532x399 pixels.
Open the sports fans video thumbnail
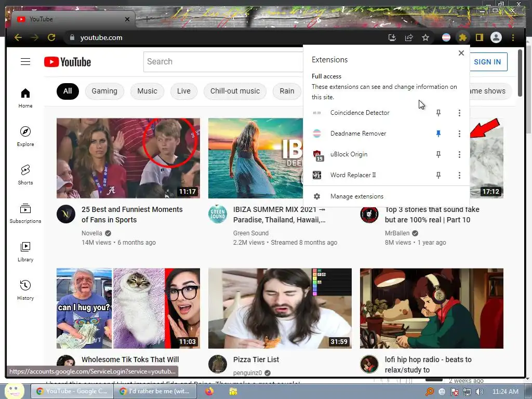pyautogui.click(x=128, y=158)
